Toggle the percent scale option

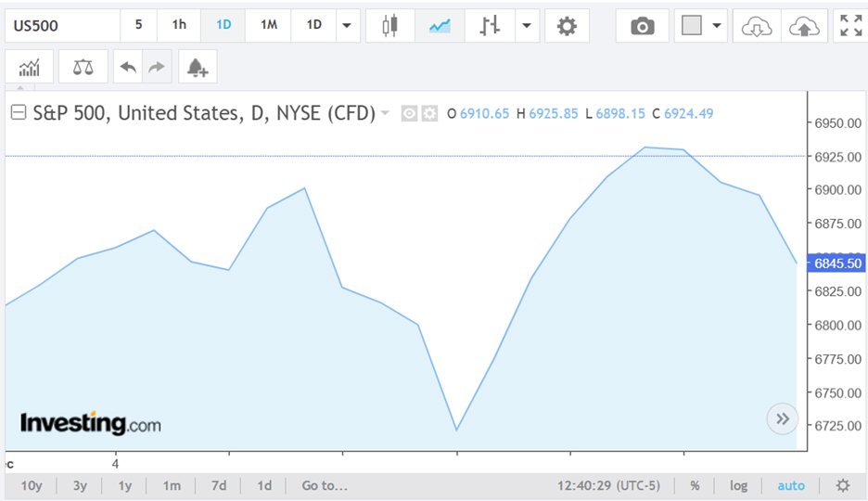point(695,485)
